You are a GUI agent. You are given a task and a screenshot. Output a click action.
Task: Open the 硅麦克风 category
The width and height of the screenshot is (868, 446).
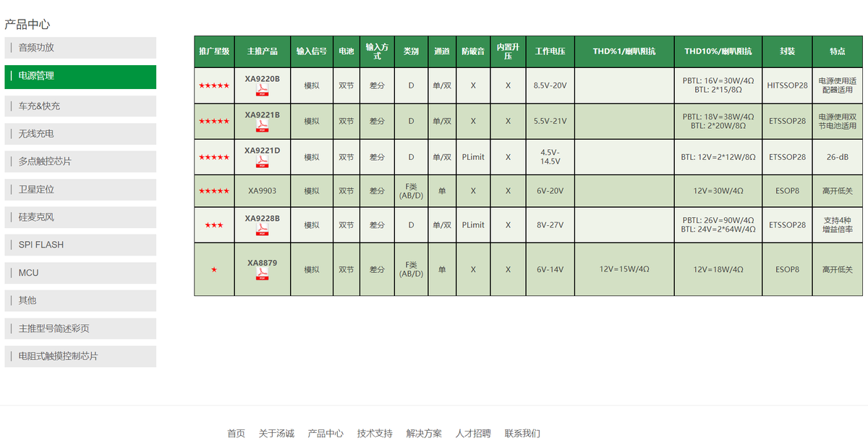click(80, 216)
